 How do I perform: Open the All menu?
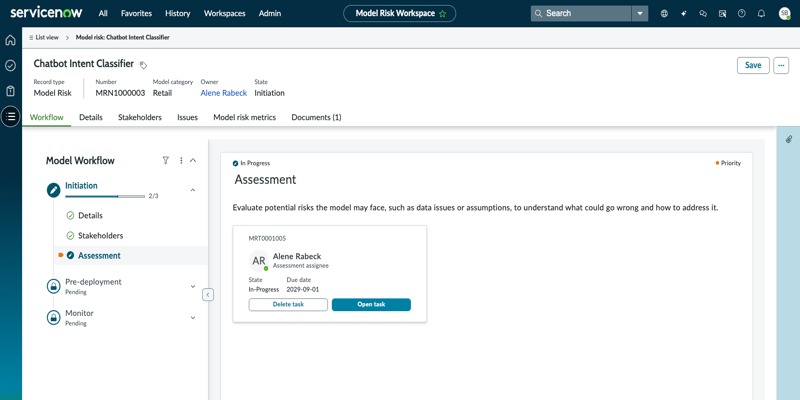tap(103, 14)
